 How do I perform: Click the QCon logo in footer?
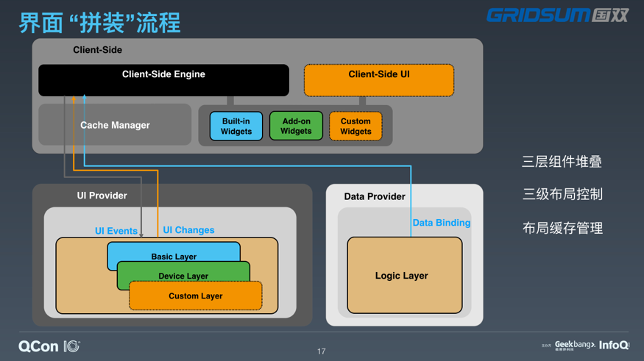[49, 346]
